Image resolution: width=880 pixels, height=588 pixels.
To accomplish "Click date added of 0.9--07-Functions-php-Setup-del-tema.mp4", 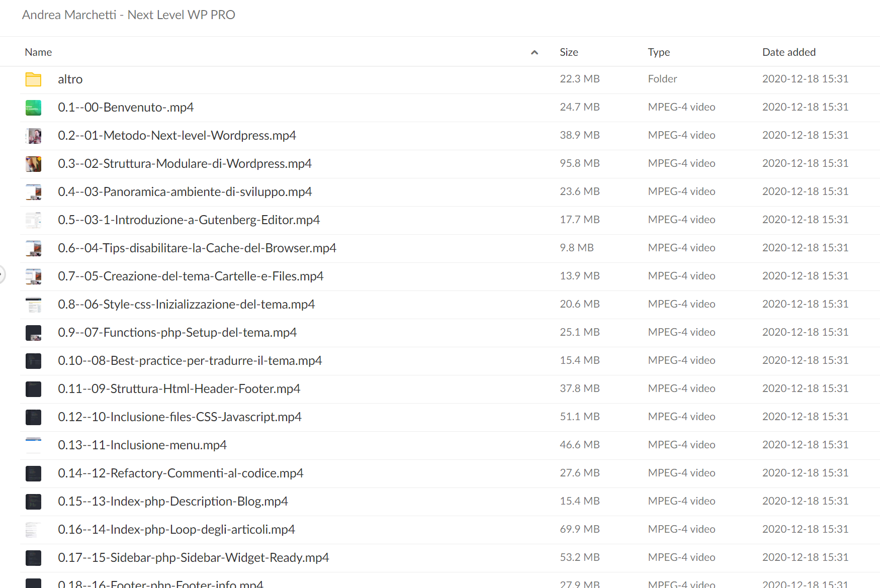I will point(805,332).
